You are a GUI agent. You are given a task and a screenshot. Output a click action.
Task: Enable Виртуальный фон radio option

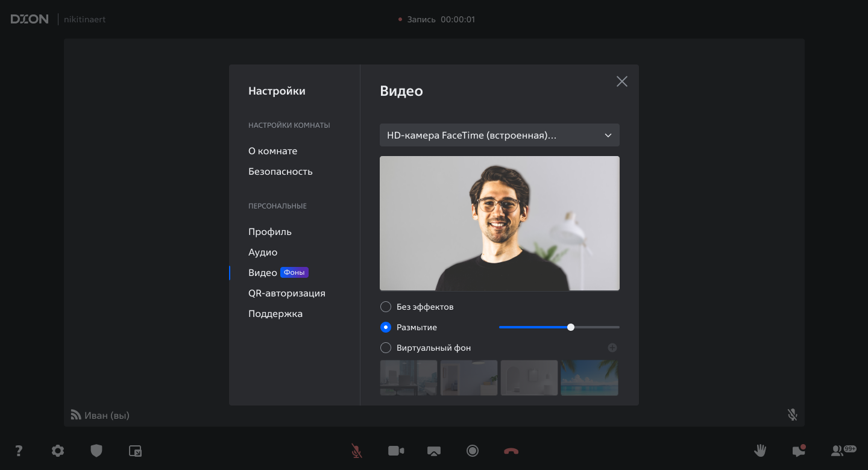click(386, 348)
